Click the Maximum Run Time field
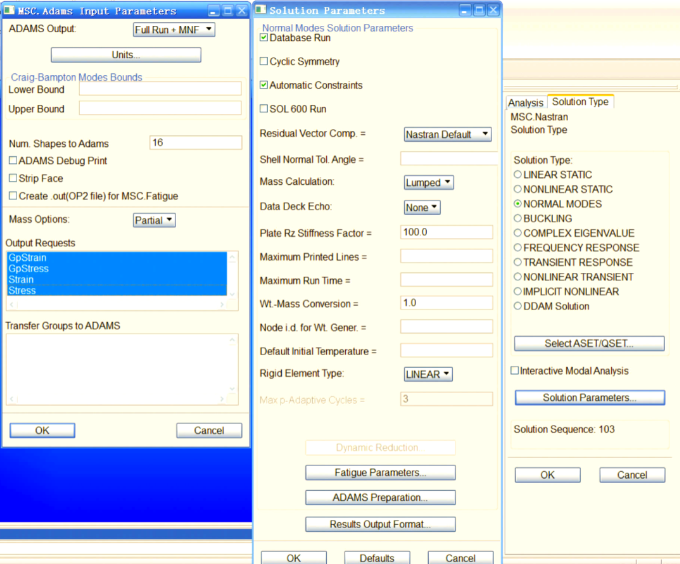Viewport: 680px width, 564px height. coord(446,279)
